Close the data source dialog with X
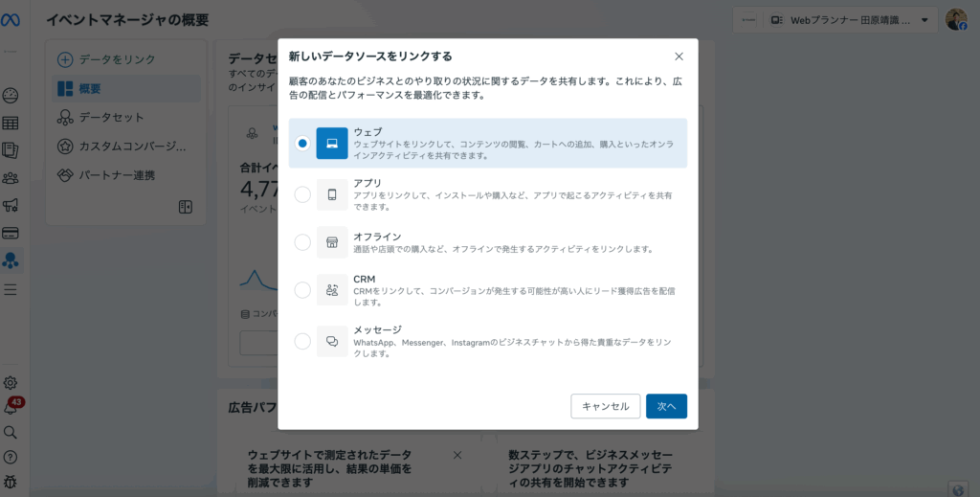 (x=679, y=56)
